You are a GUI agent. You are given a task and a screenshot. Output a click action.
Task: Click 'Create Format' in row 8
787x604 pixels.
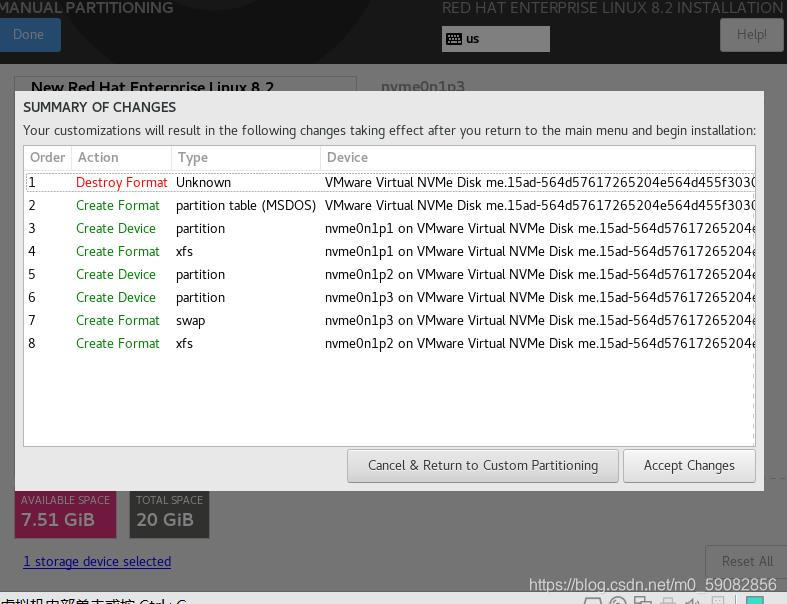click(x=118, y=344)
